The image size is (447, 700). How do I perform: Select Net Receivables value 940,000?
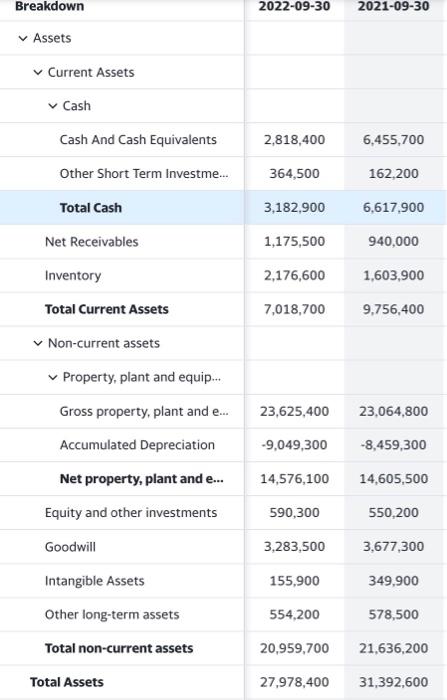(x=393, y=242)
